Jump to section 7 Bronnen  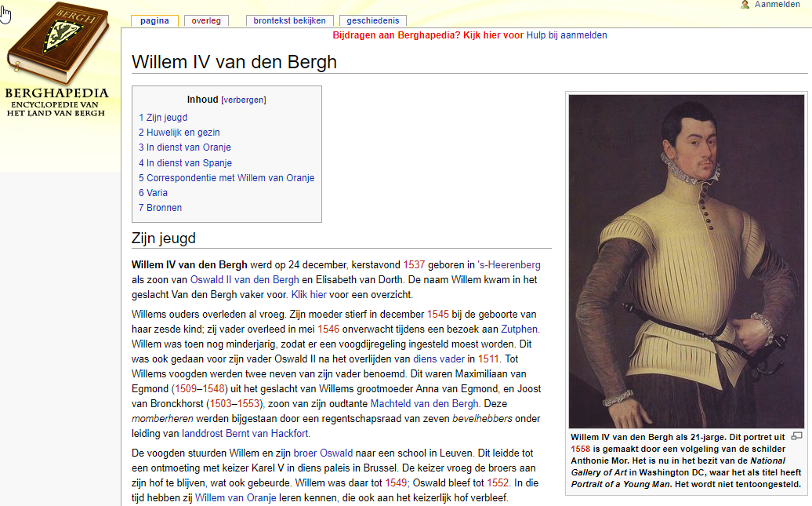(x=160, y=208)
